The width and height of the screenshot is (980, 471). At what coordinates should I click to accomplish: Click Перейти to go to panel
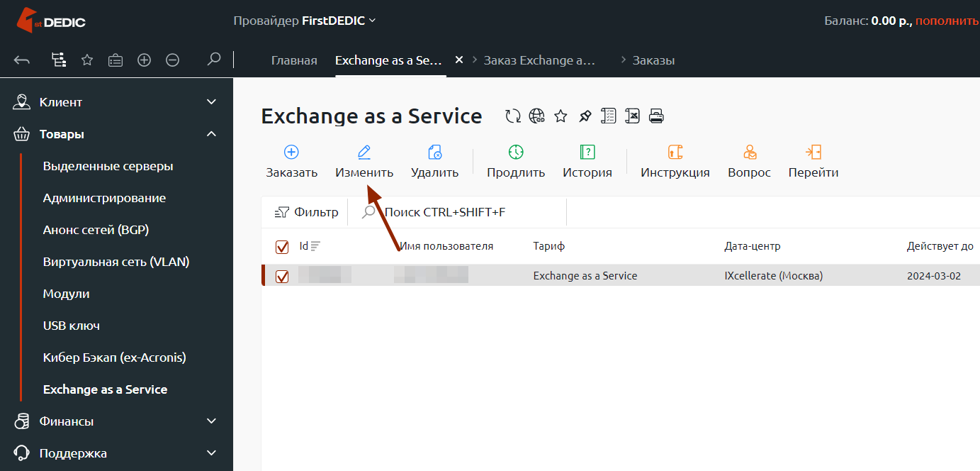click(813, 162)
